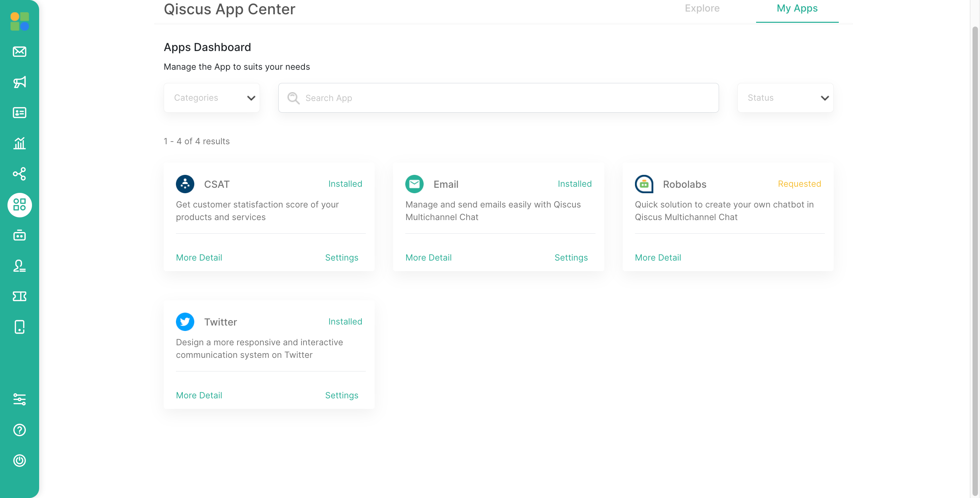
Task: Open the Ticket icon in sidebar
Action: coord(19,296)
